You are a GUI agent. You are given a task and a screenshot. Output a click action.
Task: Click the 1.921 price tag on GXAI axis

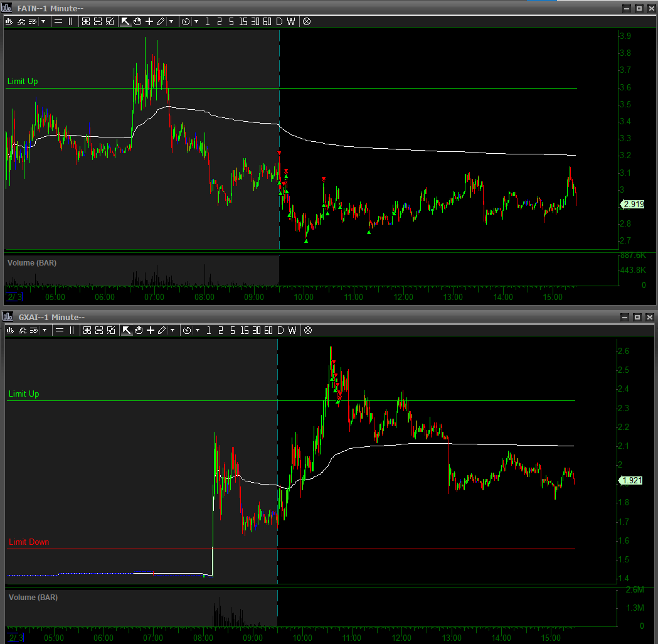point(632,480)
